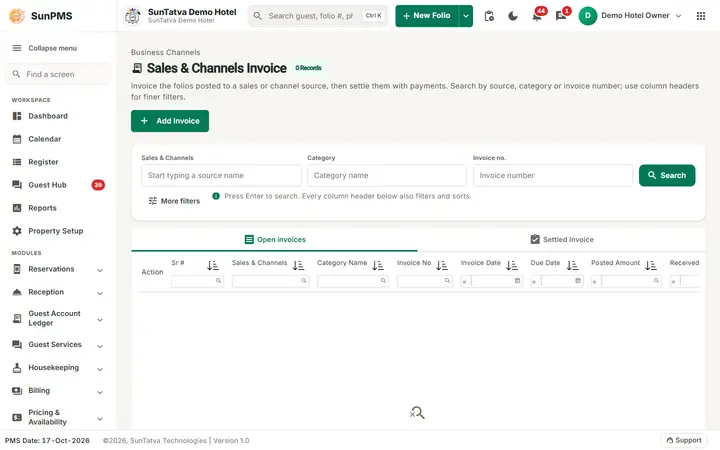The image size is (720, 450).
Task: Toggle dark mode moon icon
Action: [513, 16]
